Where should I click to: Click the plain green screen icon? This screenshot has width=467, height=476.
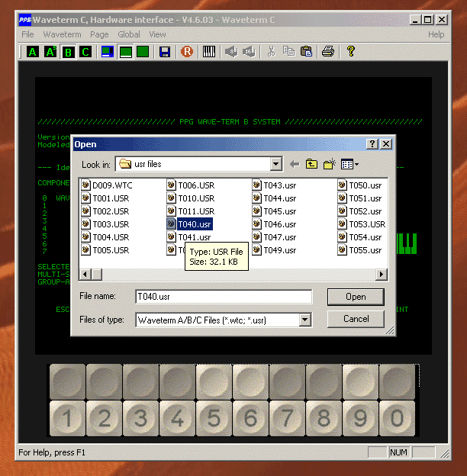point(143,52)
